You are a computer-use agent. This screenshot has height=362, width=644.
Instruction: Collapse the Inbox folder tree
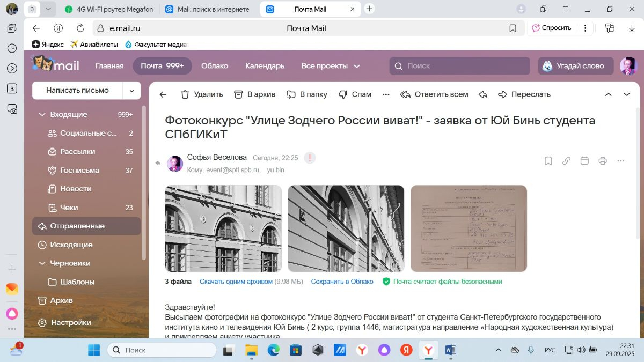42,114
